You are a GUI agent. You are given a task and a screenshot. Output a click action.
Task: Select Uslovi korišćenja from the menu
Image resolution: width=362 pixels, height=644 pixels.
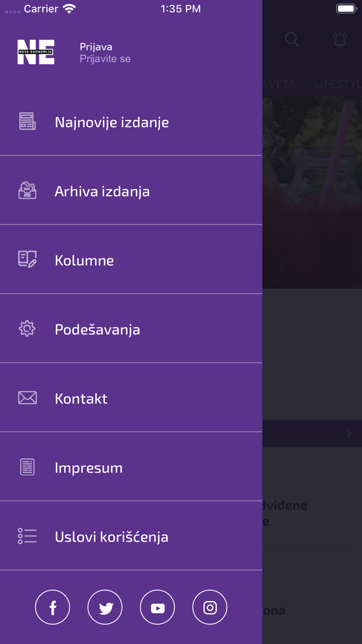112,537
